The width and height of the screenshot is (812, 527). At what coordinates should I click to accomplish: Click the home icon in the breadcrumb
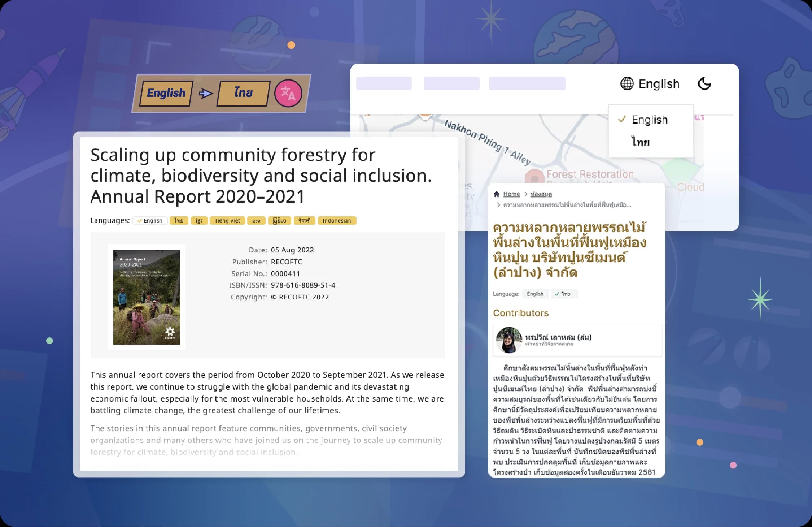tap(497, 194)
